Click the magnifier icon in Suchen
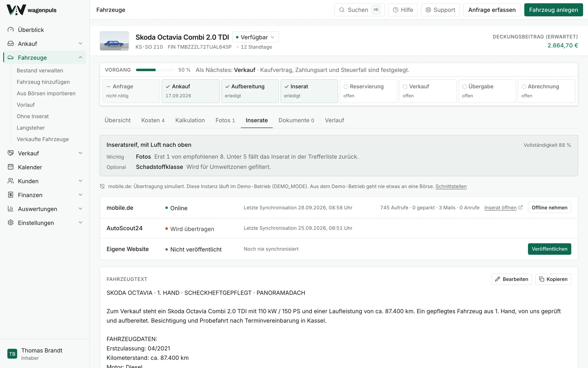Screen dimensions: 588x368 (x=342, y=10)
